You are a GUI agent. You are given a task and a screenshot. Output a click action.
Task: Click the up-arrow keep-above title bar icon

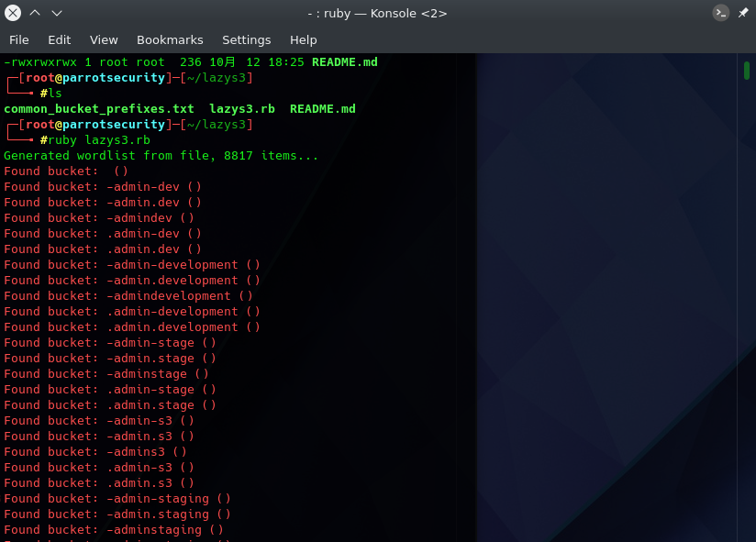[x=35, y=13]
